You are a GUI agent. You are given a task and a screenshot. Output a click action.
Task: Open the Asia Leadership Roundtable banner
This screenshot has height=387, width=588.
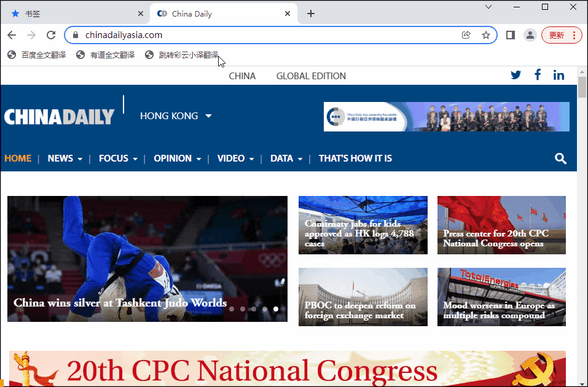[446, 117]
